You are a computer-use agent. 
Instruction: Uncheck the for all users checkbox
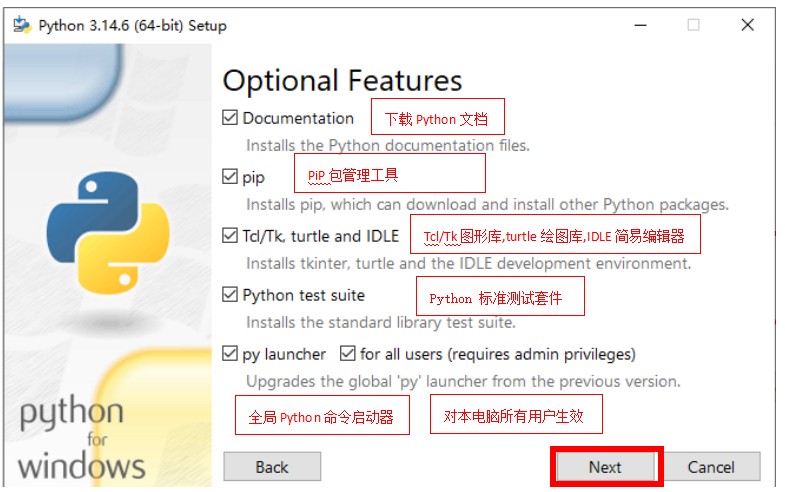coord(347,353)
